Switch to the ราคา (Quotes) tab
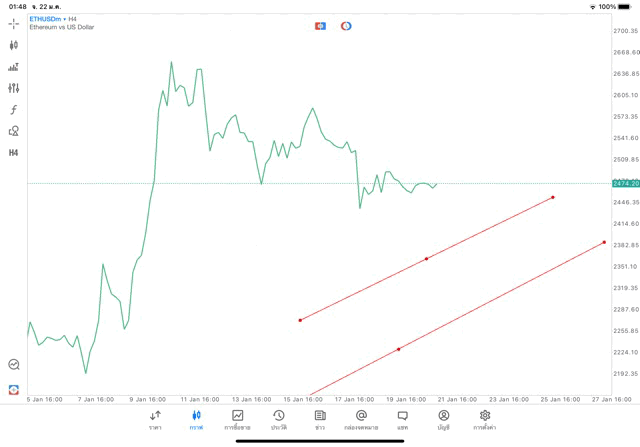The width and height of the screenshot is (640, 447). pyautogui.click(x=155, y=419)
